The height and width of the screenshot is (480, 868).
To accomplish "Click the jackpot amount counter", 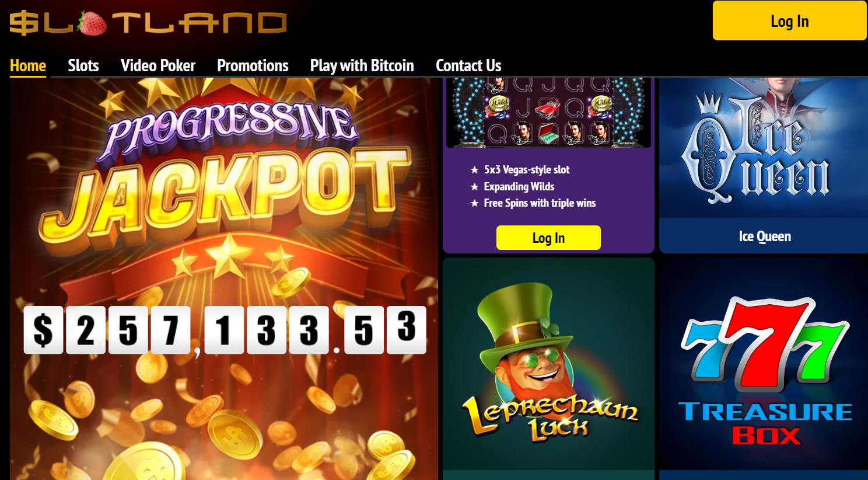I will click(x=225, y=330).
